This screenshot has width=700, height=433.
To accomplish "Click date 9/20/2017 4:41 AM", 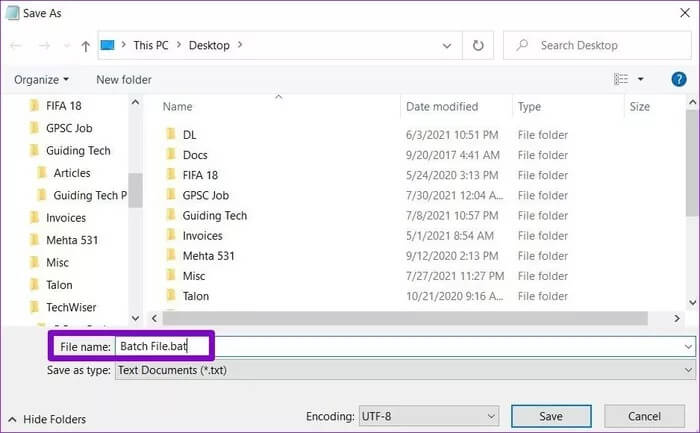I will coord(453,155).
